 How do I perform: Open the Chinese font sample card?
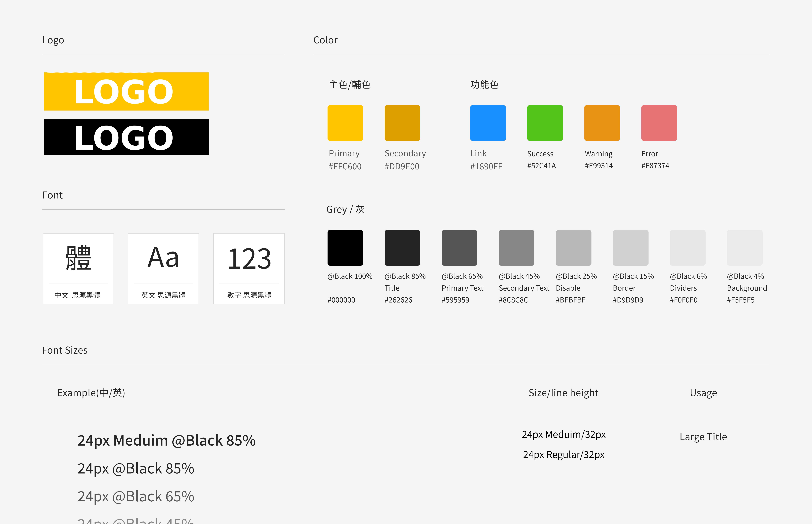click(x=78, y=268)
